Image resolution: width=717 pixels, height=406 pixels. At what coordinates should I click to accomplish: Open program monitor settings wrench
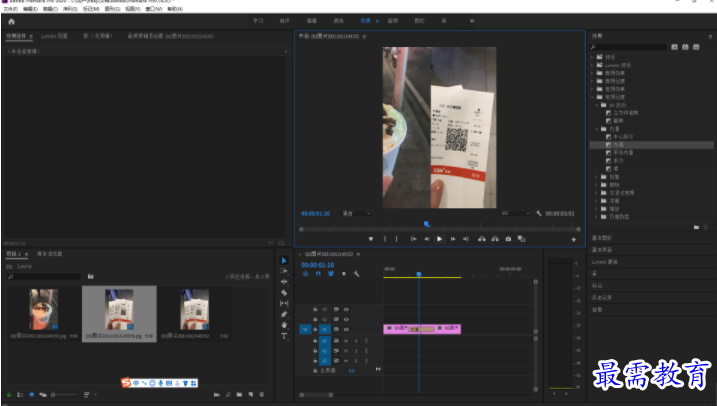click(x=539, y=214)
